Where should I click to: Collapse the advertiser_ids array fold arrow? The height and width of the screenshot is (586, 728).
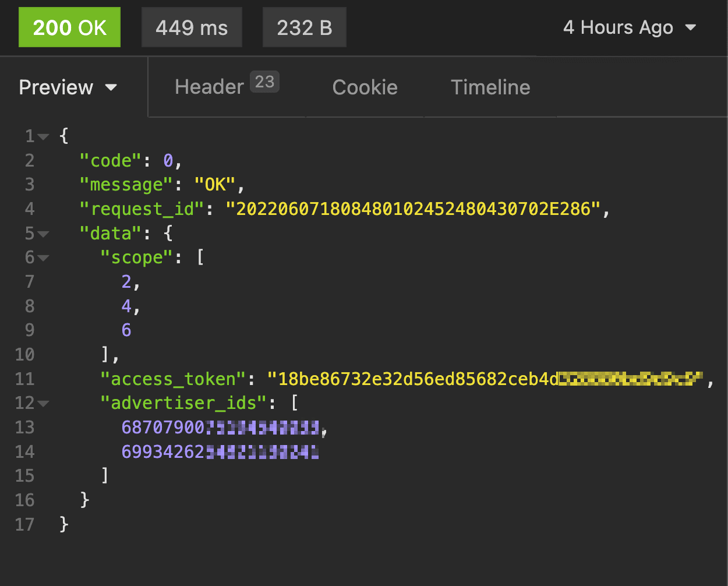click(44, 404)
